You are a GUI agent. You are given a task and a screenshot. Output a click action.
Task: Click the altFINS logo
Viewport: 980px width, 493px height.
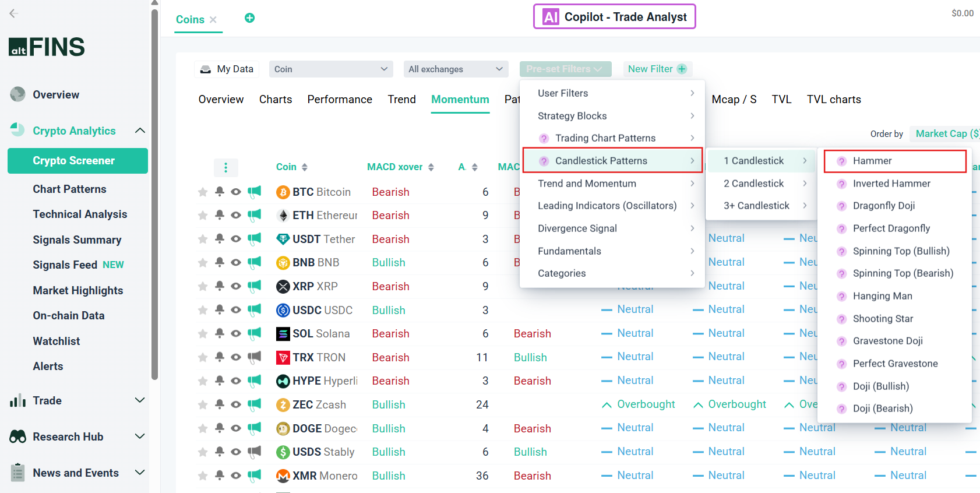click(47, 47)
